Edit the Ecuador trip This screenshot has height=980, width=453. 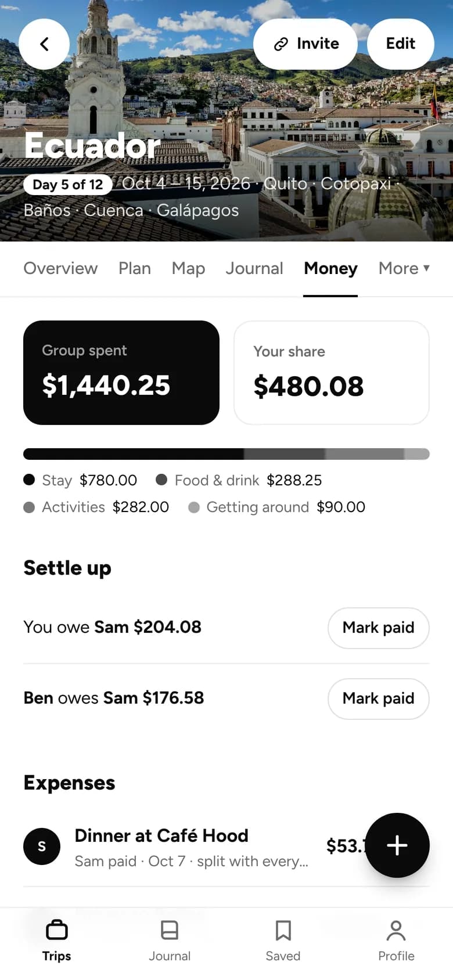(401, 44)
